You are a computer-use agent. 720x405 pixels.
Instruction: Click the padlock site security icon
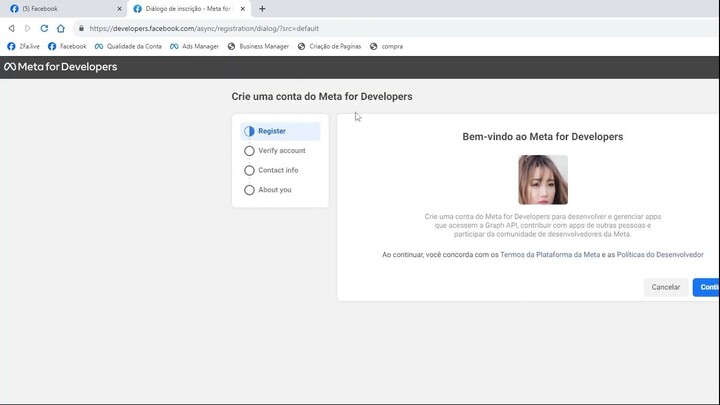tap(81, 28)
